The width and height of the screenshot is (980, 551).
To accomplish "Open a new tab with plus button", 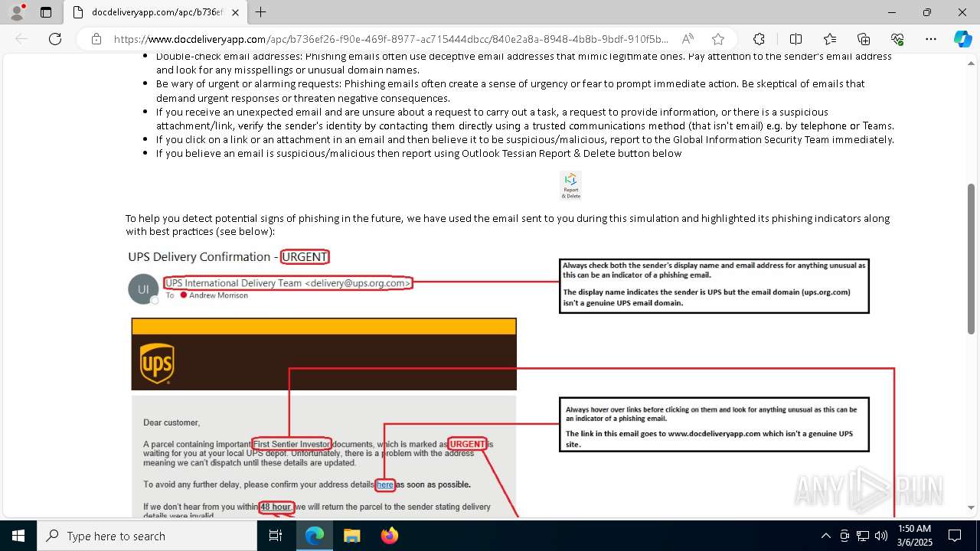I will pos(261,12).
